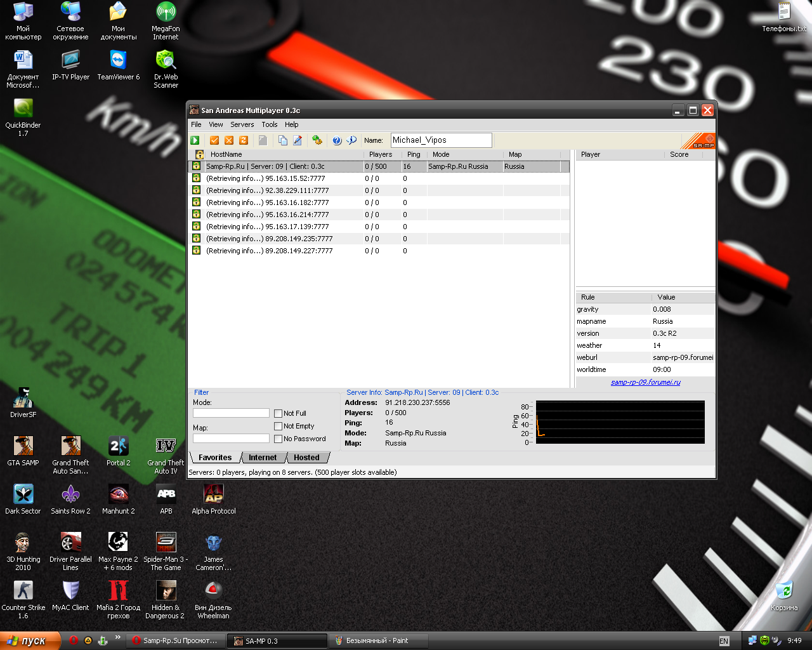
Task: Click the orange Refresh Server icon
Action: [244, 140]
